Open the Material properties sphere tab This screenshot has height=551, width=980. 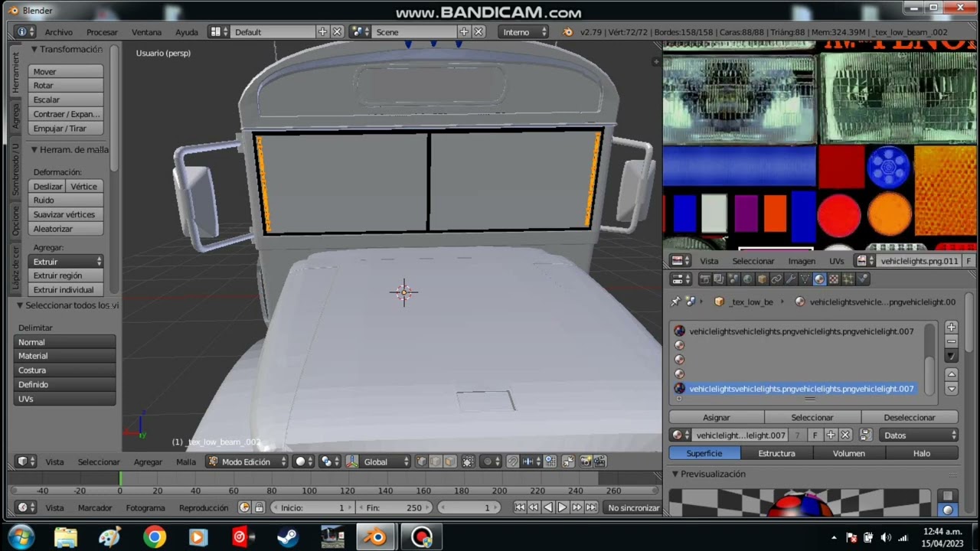819,279
